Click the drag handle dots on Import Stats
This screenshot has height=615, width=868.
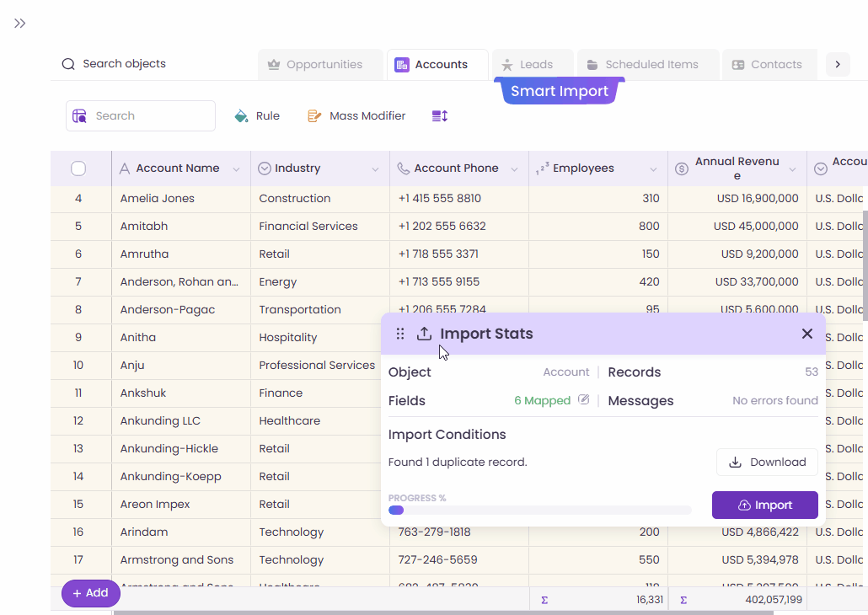pyautogui.click(x=399, y=334)
